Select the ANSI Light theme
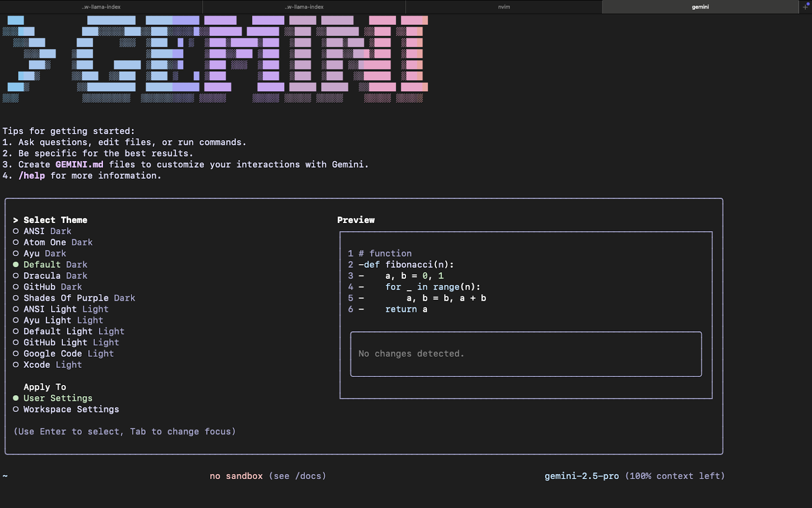The image size is (812, 508). point(61,309)
